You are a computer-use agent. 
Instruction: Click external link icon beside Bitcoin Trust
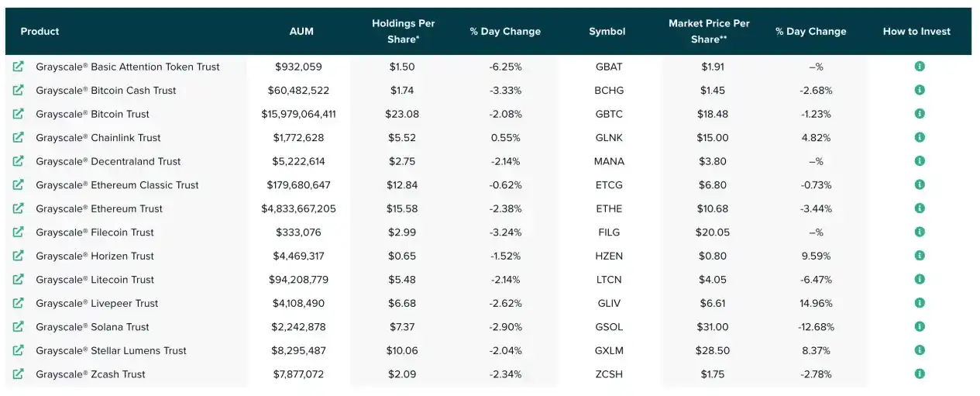click(18, 114)
